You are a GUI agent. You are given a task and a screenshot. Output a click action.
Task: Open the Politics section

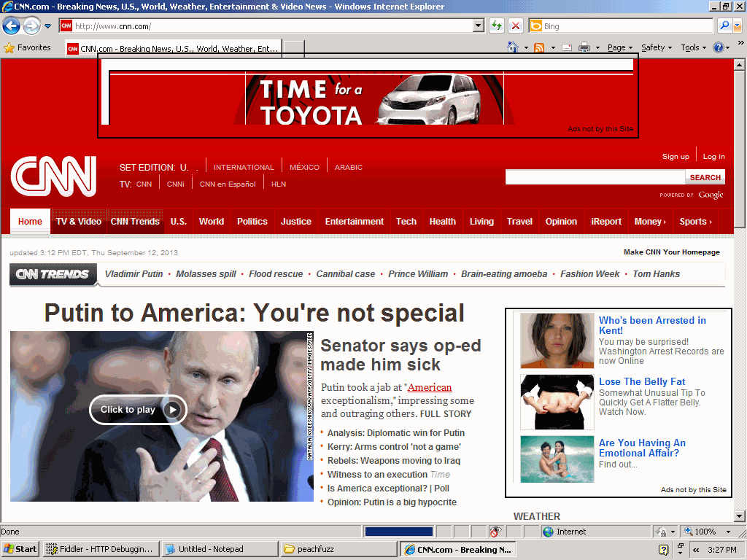pos(252,222)
